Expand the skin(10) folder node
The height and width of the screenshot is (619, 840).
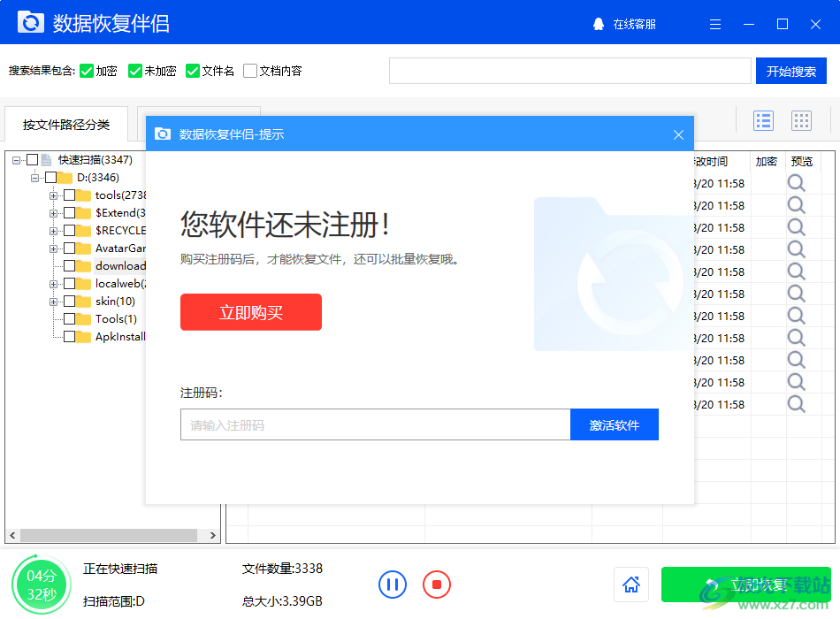pos(55,301)
